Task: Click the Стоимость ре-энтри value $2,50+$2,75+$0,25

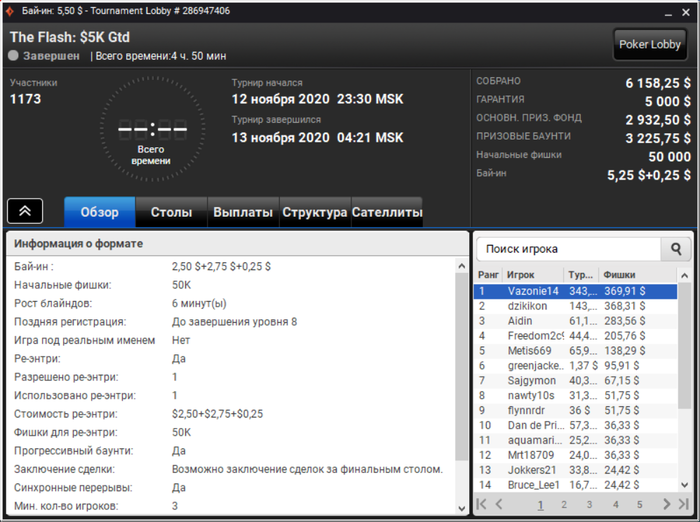Action: (x=217, y=414)
